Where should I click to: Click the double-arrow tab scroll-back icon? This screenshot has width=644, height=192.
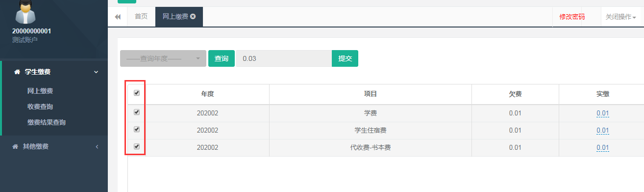pos(118,17)
